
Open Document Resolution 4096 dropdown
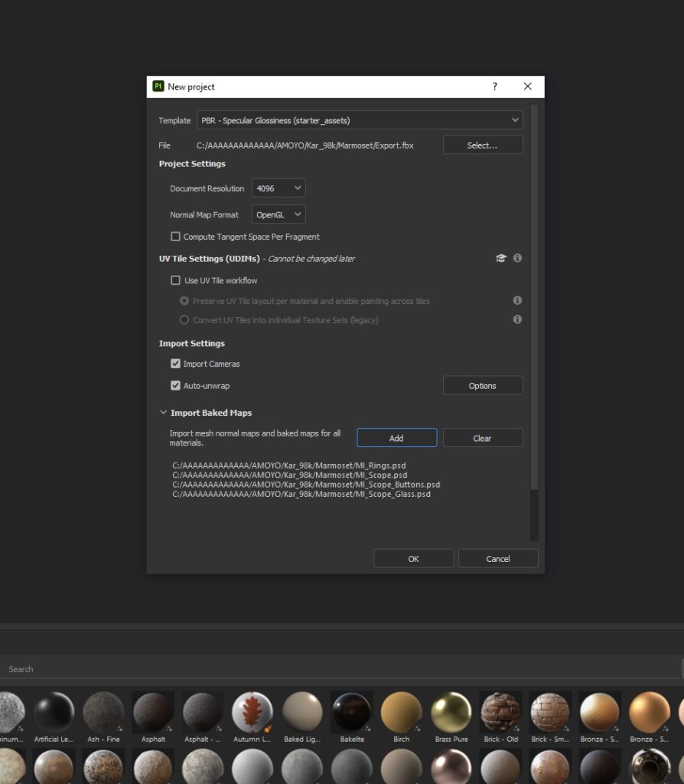tap(278, 188)
